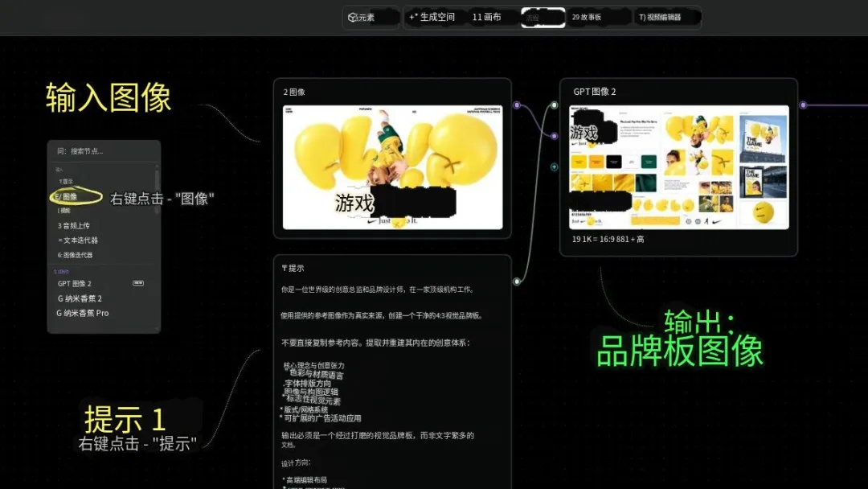Click the 提示 prompt node title
Screen dimensions: 868x489
coord(293,268)
